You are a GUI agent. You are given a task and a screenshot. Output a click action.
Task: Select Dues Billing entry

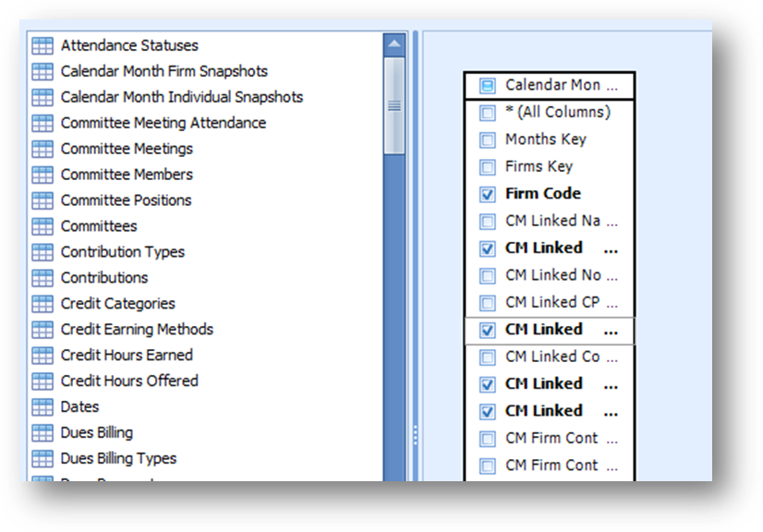point(96,432)
